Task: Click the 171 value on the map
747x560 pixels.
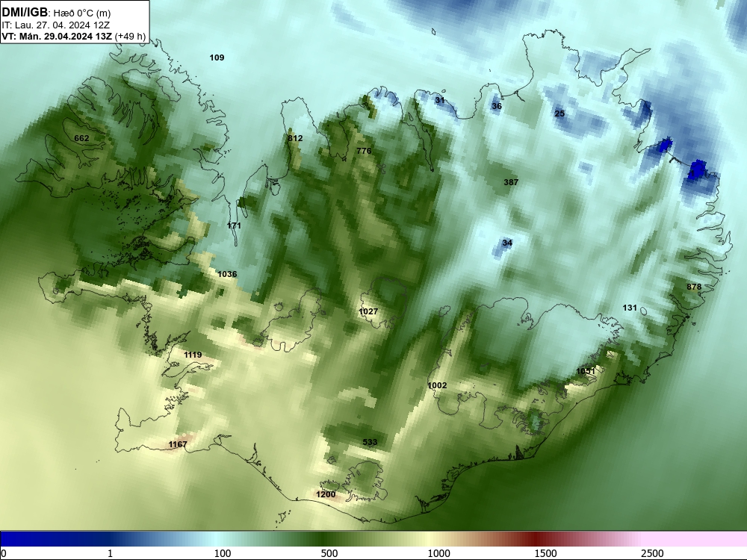Action: (x=234, y=225)
